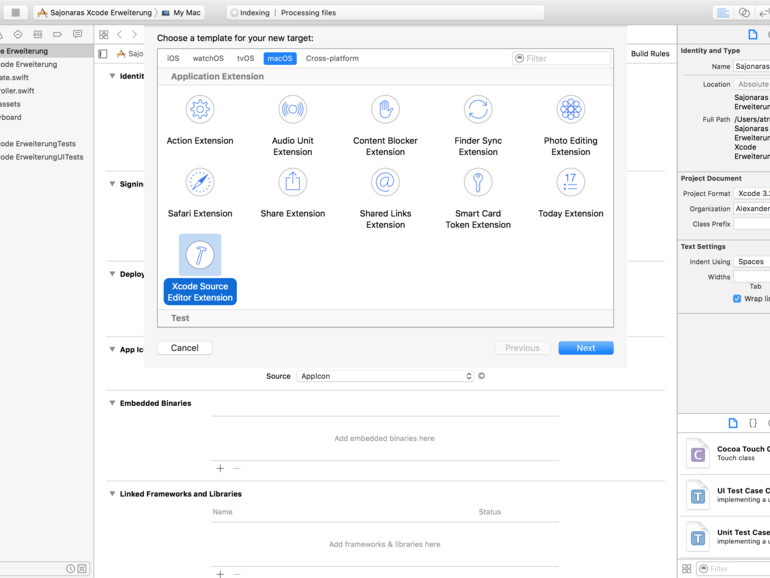Open the related items grid menu

click(104, 34)
